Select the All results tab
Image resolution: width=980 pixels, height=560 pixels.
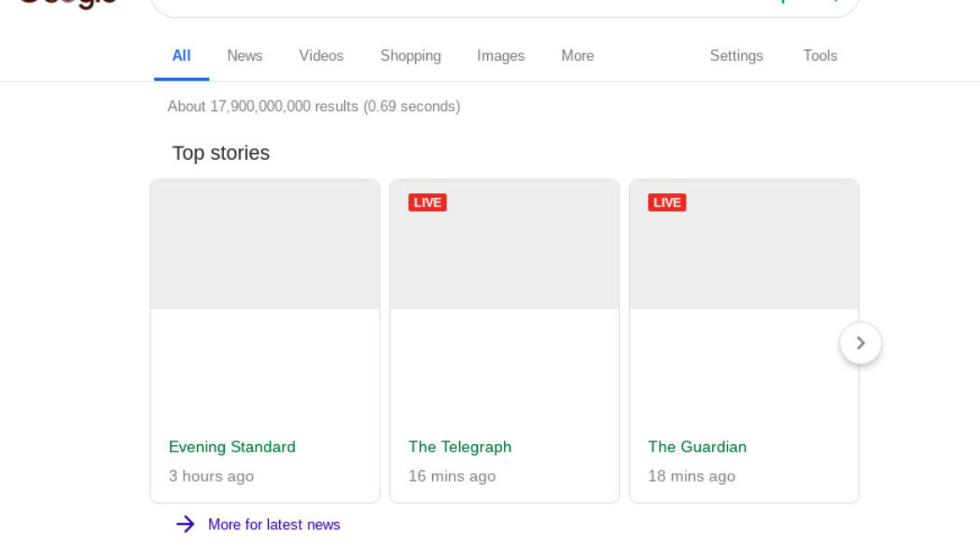[x=181, y=56]
